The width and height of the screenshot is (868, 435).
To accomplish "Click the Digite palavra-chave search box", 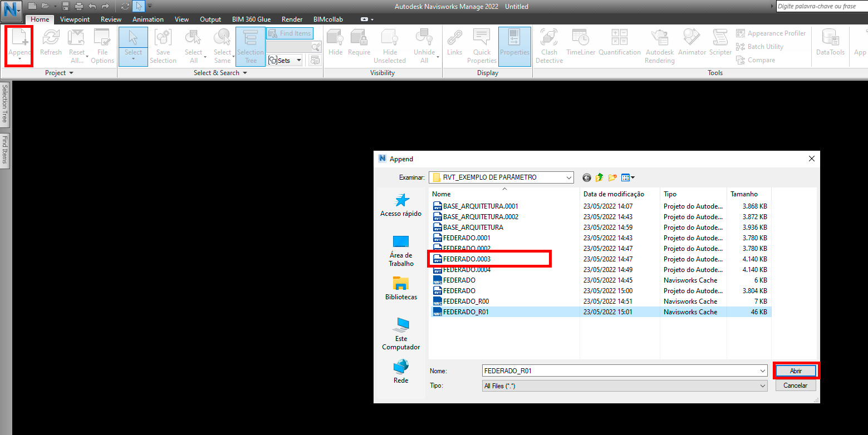I will click(x=822, y=6).
